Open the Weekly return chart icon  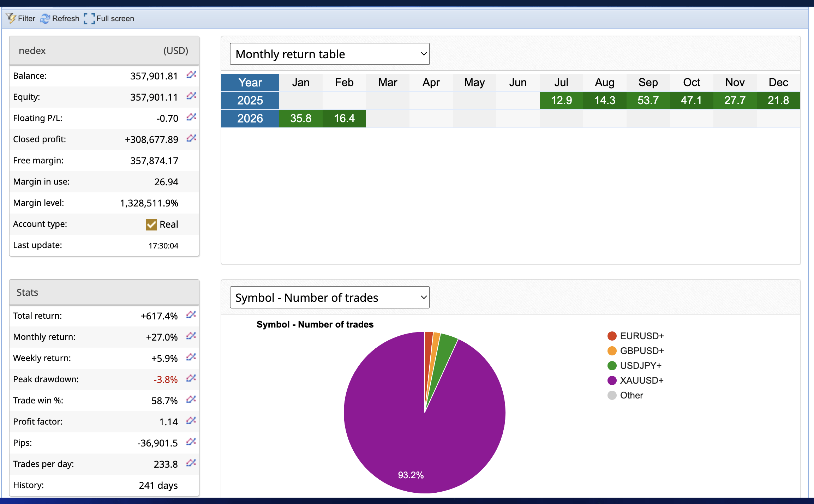[x=191, y=358]
